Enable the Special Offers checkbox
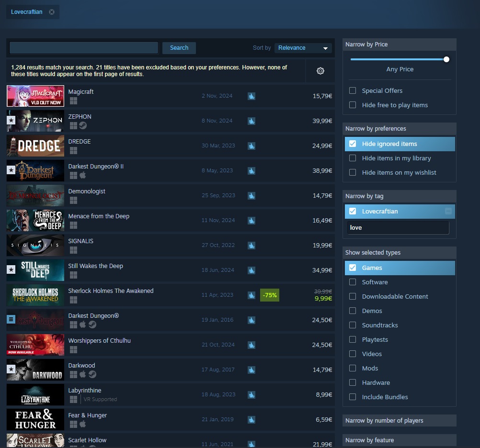 [353, 90]
